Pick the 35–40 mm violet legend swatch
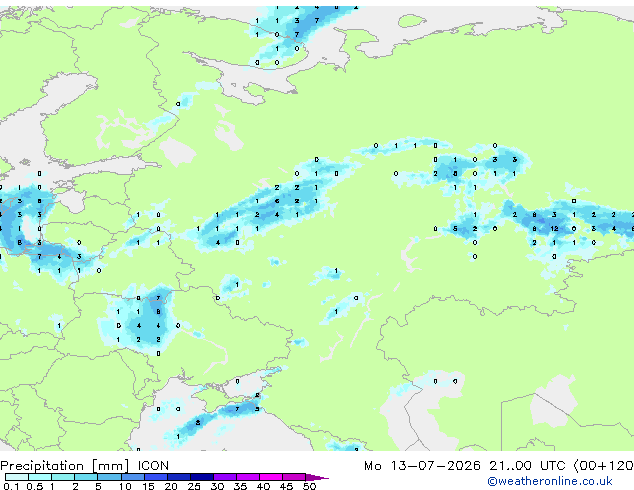The width and height of the screenshot is (634, 490). [248, 477]
